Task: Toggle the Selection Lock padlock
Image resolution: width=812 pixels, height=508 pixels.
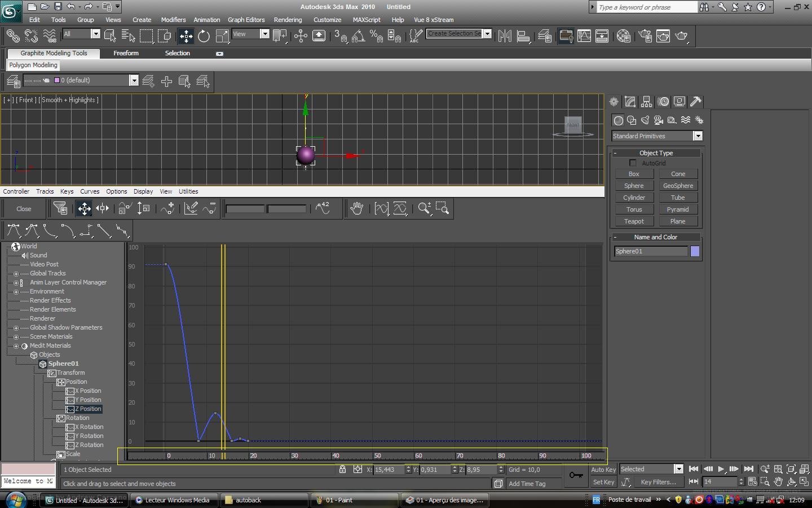Action: tap(342, 469)
